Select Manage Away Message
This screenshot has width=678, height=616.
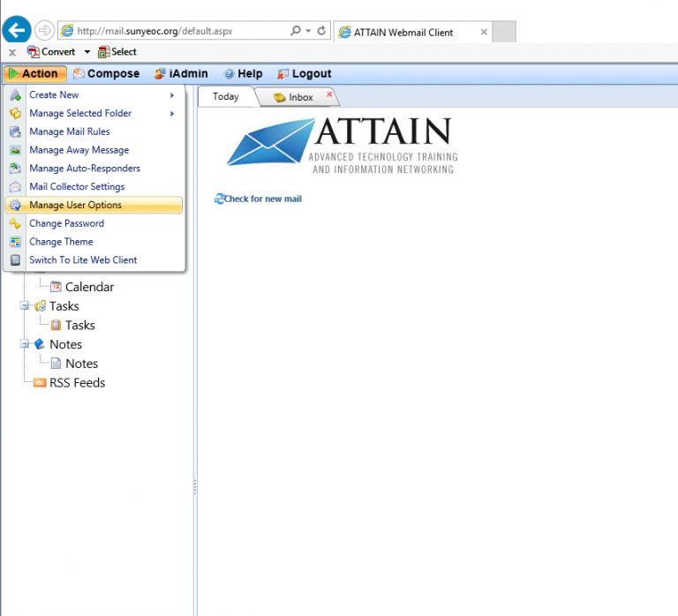[94, 150]
